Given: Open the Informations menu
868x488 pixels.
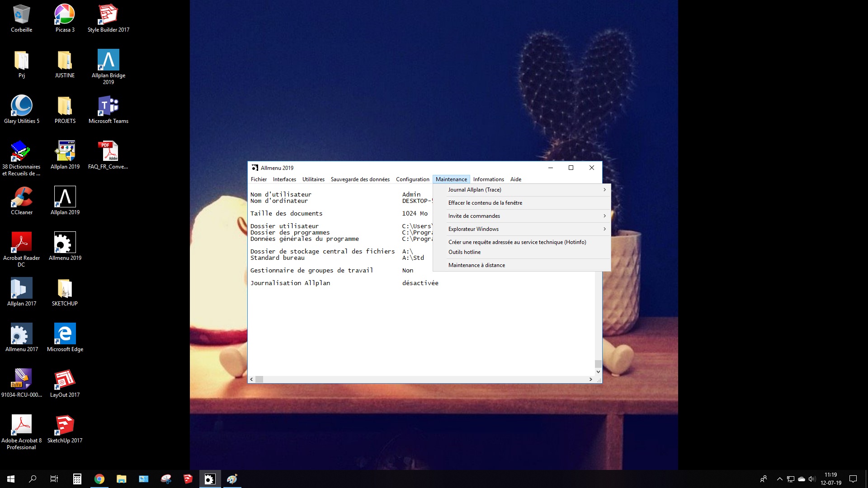Looking at the screenshot, I should click(x=488, y=179).
